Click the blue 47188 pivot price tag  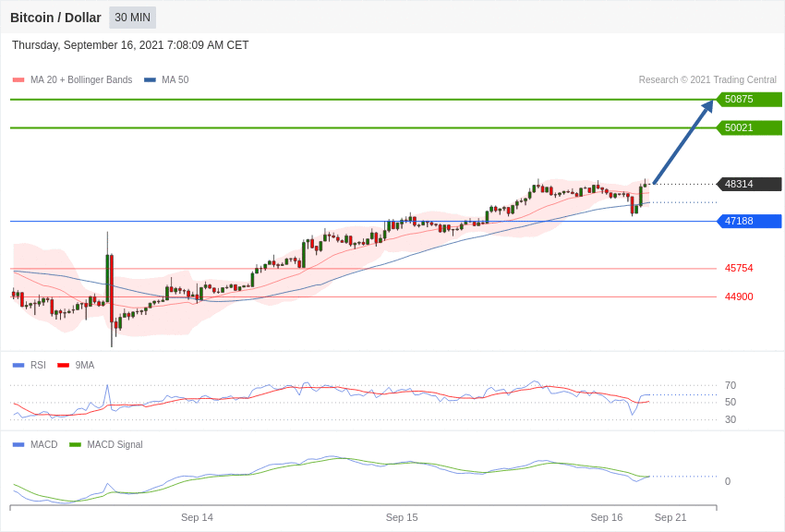[x=749, y=222]
